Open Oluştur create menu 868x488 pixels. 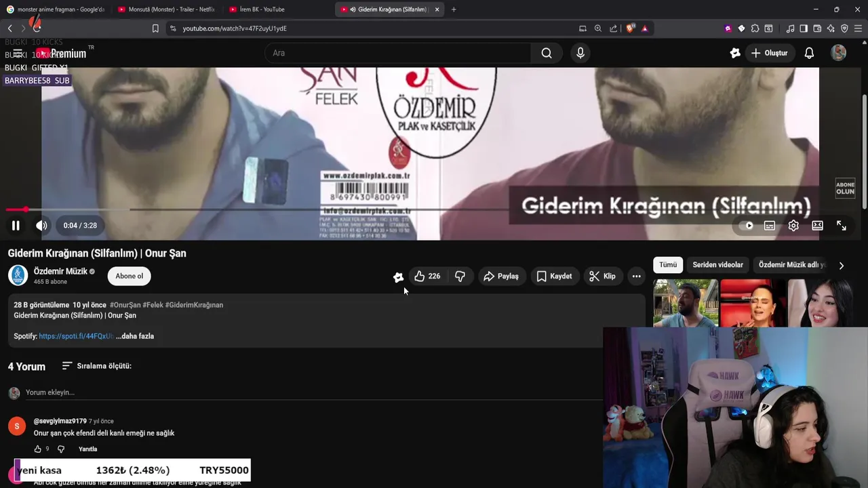pyautogui.click(x=770, y=53)
